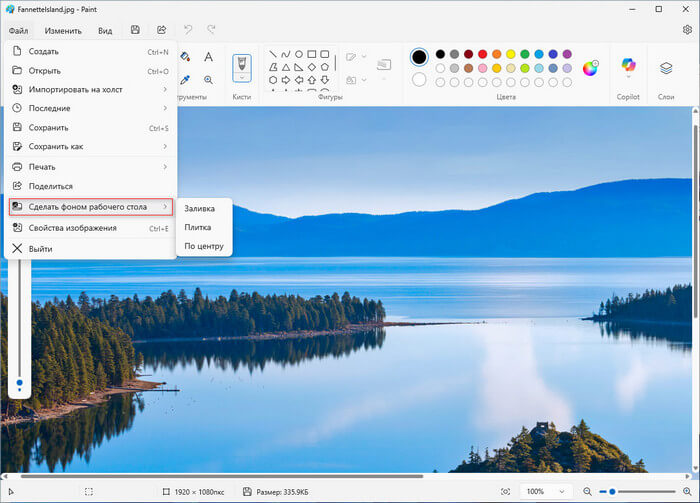Expand the Кисти brushes dropdown

(242, 76)
